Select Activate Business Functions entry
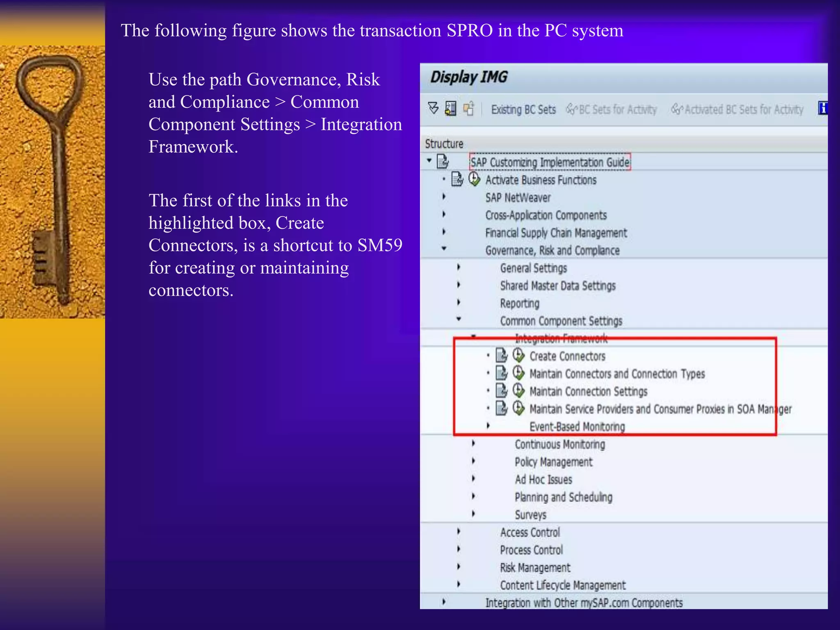Image resolution: width=840 pixels, height=630 pixels. click(x=541, y=180)
